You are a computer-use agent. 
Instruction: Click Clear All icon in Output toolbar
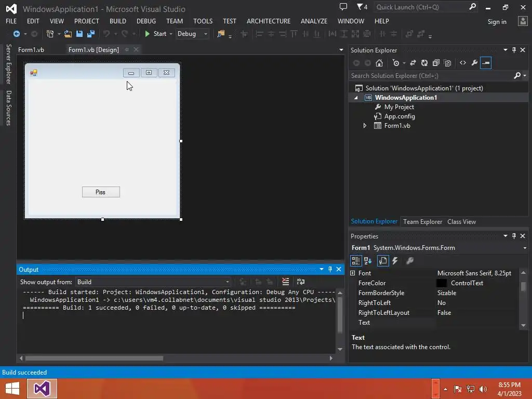point(285,282)
